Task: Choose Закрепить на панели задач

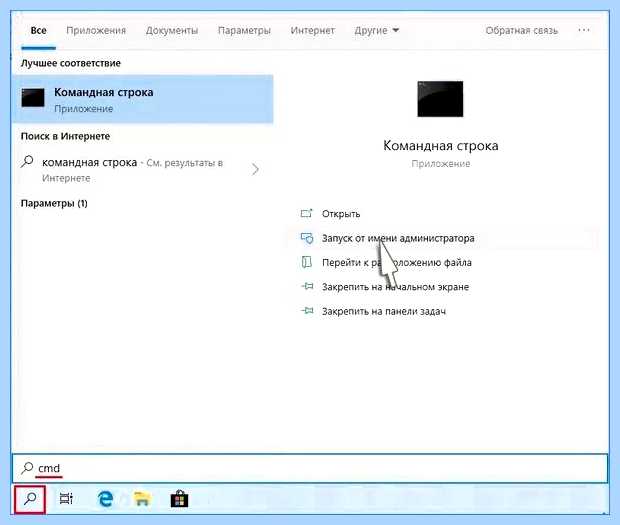Action: [x=384, y=311]
